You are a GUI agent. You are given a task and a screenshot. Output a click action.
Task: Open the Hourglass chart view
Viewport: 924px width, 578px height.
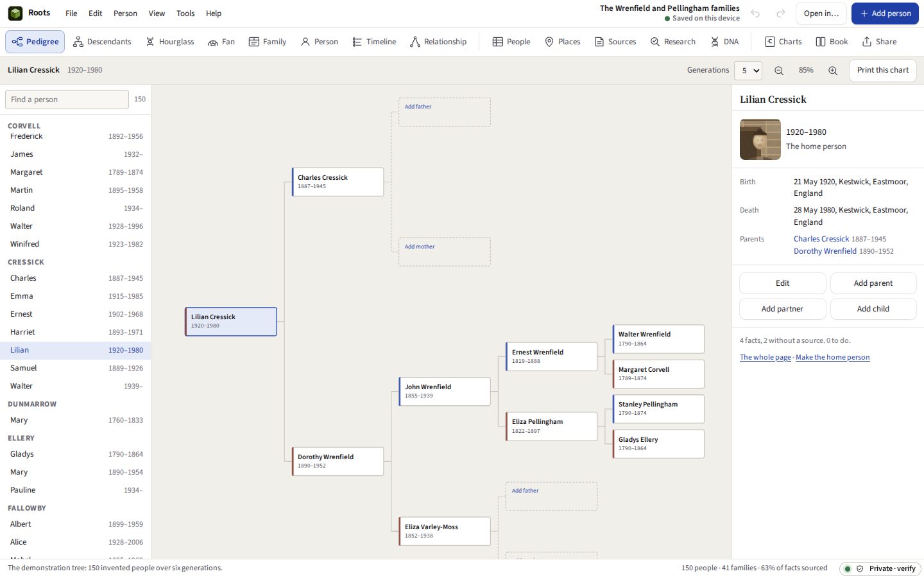(x=170, y=42)
